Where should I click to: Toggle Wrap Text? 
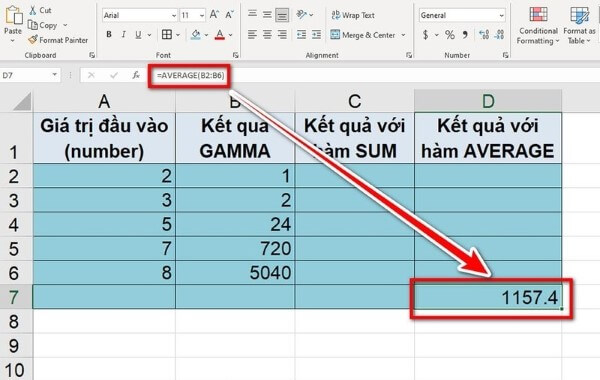coord(353,15)
